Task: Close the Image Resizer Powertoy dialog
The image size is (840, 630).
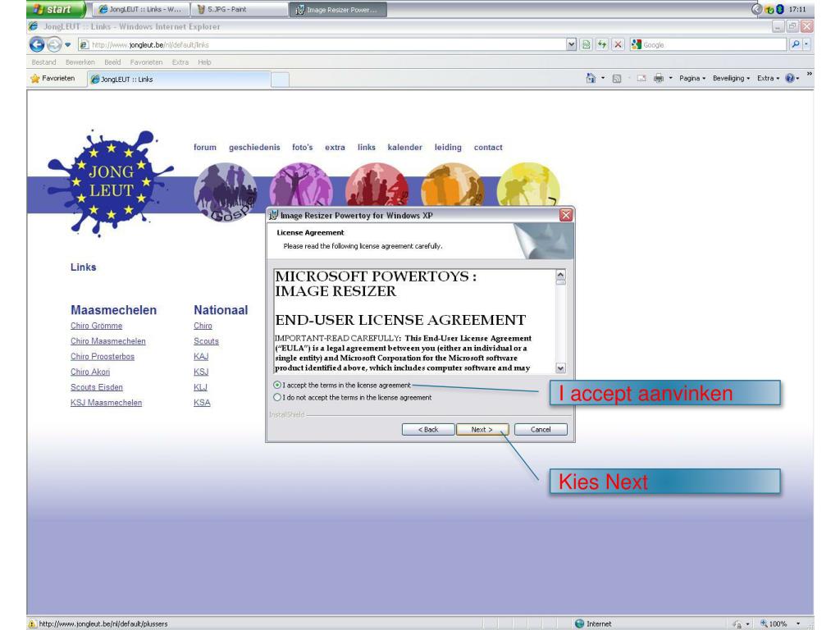Action: pos(566,216)
